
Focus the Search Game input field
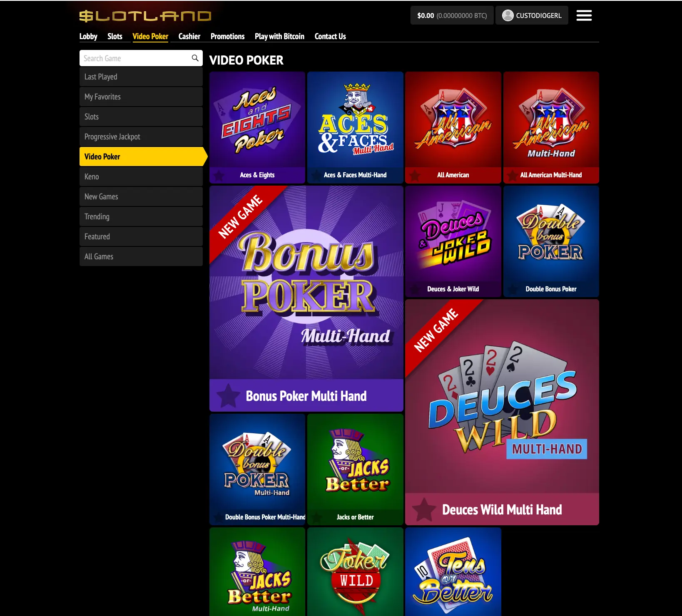[x=135, y=58]
